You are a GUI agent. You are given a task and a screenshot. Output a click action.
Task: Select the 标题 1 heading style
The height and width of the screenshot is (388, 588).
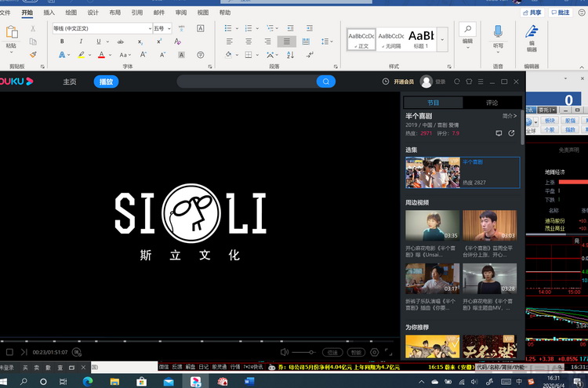click(421, 39)
